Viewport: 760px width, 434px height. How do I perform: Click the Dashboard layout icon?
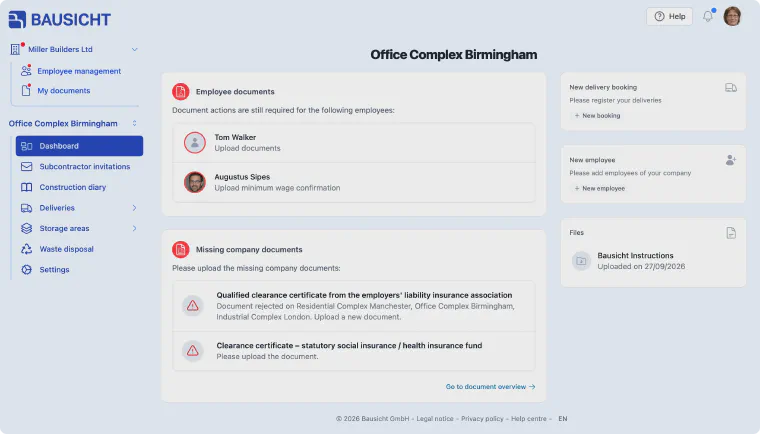click(26, 146)
